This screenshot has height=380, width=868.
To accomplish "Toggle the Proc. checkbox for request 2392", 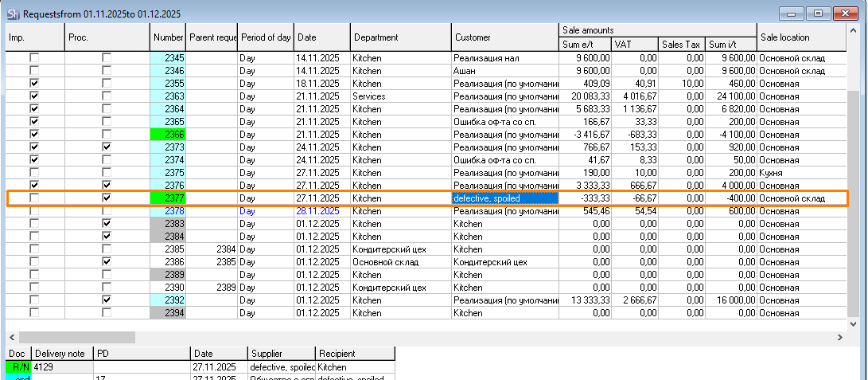I will coord(107,300).
